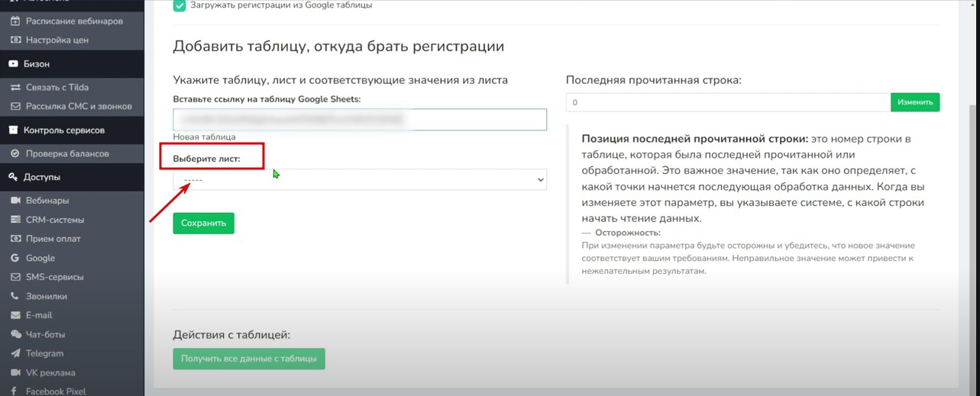Image resolution: width=980 pixels, height=396 pixels.
Task: Uncheck Загружать регистрации из Google таблицы
Action: pyautogui.click(x=180, y=5)
